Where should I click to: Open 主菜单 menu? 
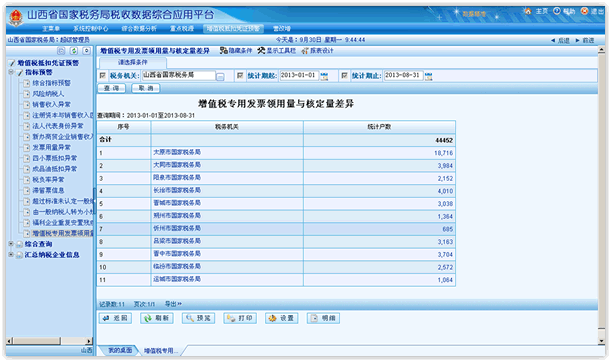51,28
